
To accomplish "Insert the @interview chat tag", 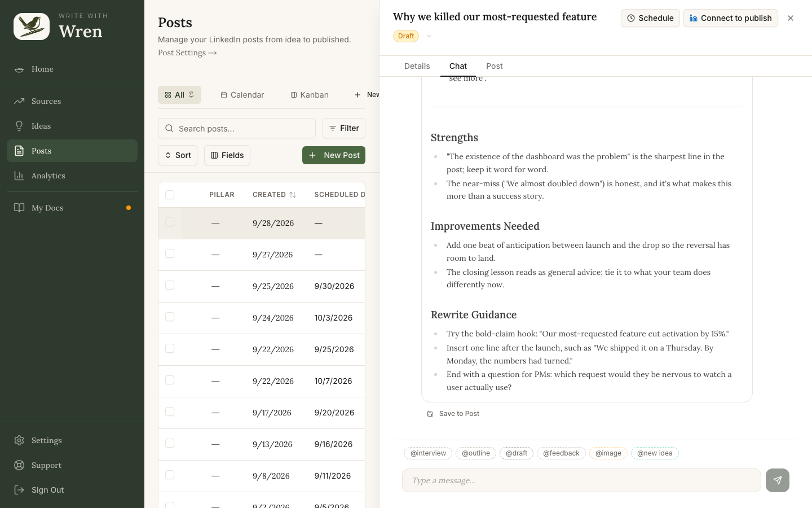I will 428,453.
